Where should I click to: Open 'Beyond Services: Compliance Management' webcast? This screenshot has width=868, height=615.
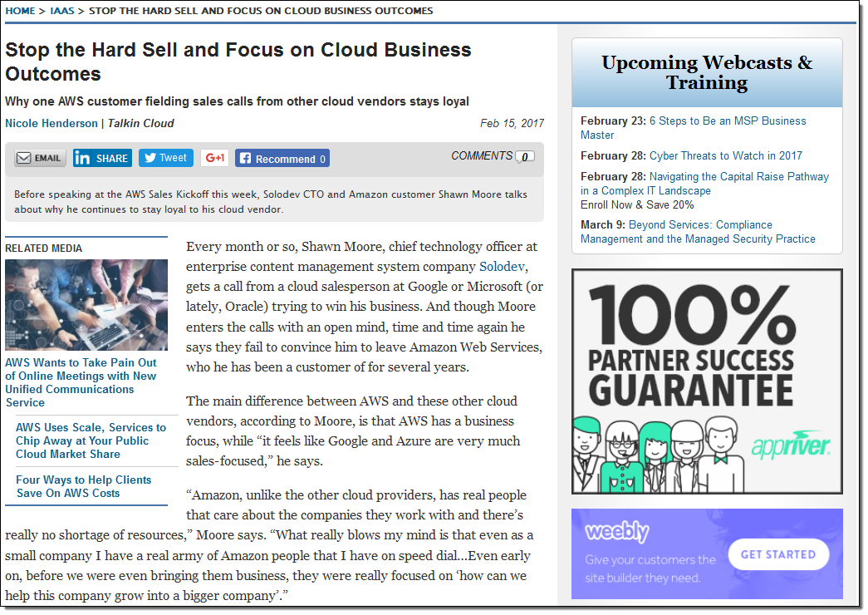[x=698, y=232]
